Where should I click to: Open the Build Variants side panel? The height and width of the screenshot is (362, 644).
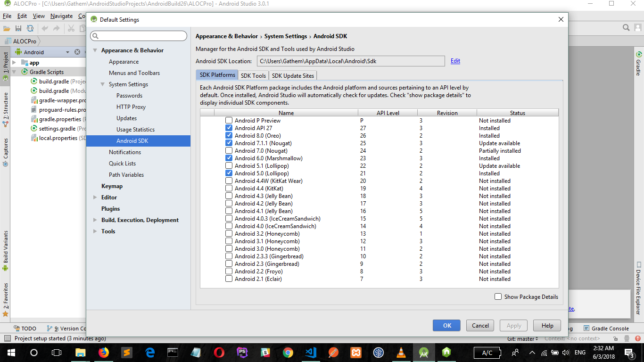pyautogui.click(x=5, y=250)
